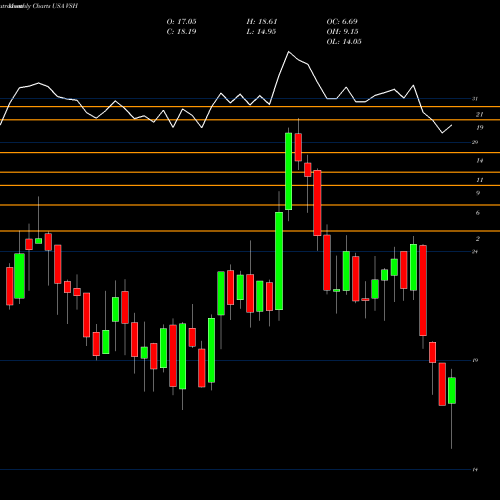500x500 pixels.
Task: Click the OL: 14.05 readout
Action: 344,42
